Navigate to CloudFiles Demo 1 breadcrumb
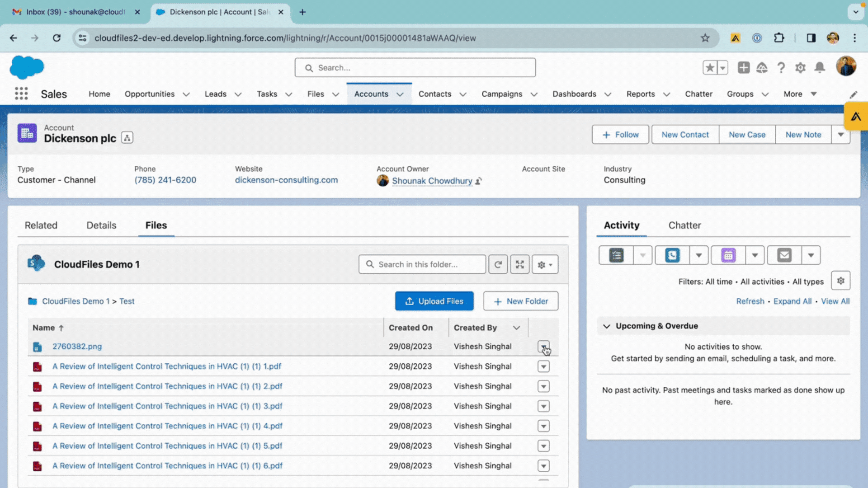This screenshot has width=868, height=488. 75,301
